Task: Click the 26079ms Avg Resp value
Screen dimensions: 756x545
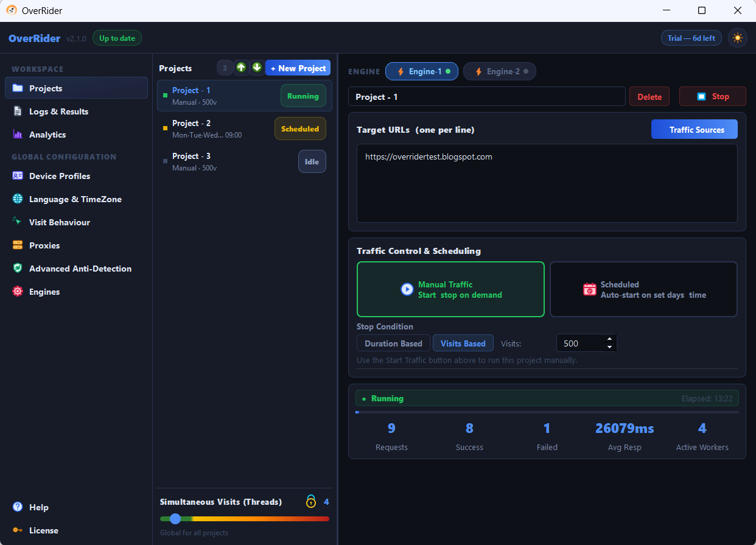Action: tap(625, 429)
